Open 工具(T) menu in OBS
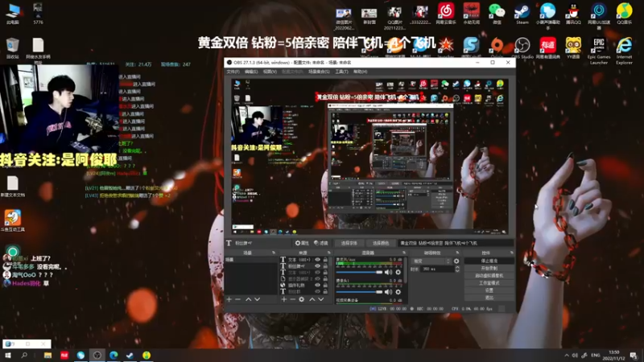 pos(341,72)
